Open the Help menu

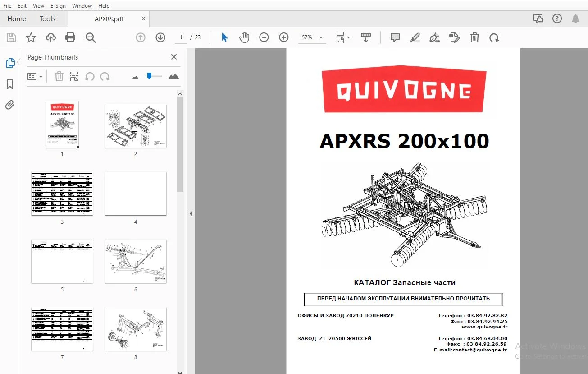[x=104, y=6]
